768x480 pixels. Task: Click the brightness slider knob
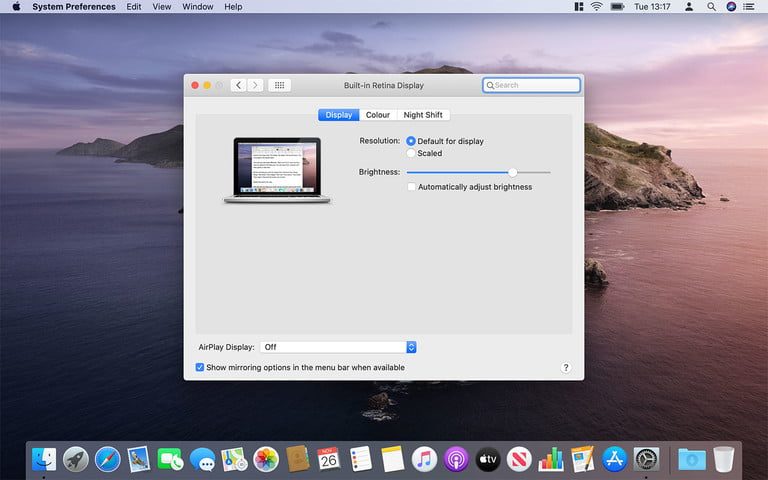(x=512, y=172)
